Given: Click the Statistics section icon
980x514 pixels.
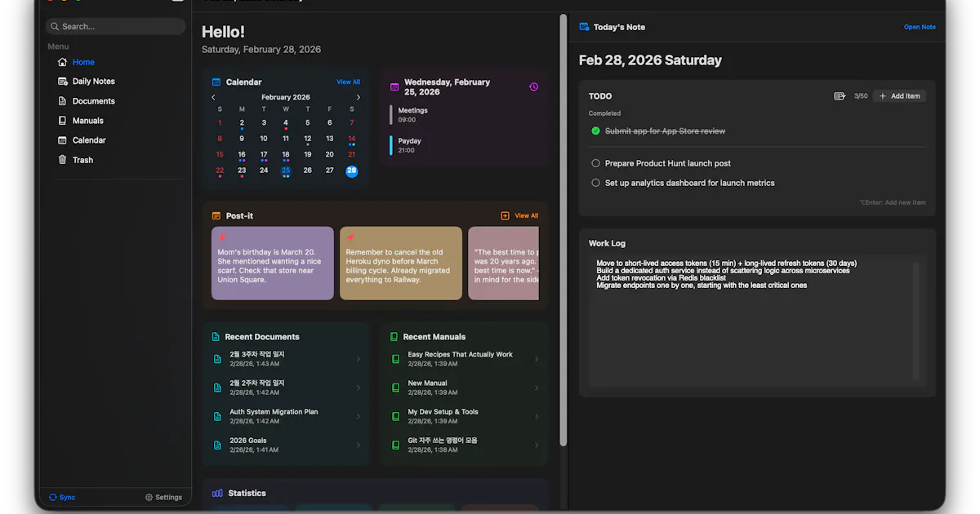Looking at the screenshot, I should pyautogui.click(x=217, y=494).
